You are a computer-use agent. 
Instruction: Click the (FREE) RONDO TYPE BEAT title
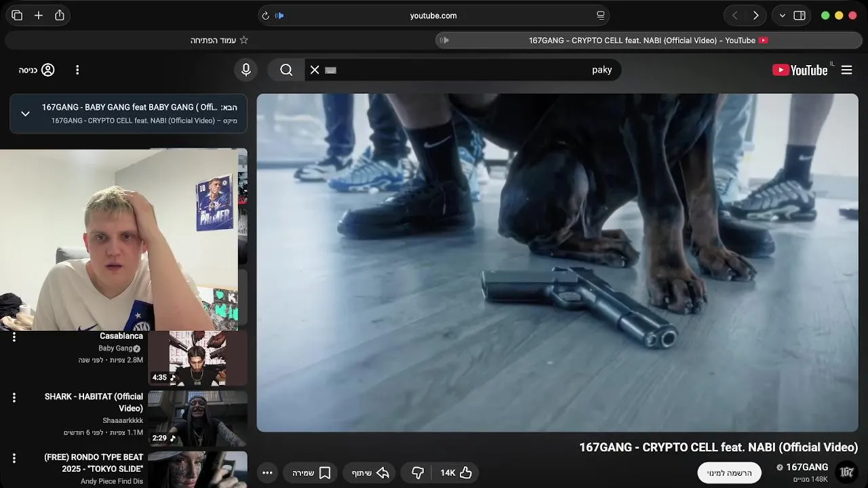(94, 463)
